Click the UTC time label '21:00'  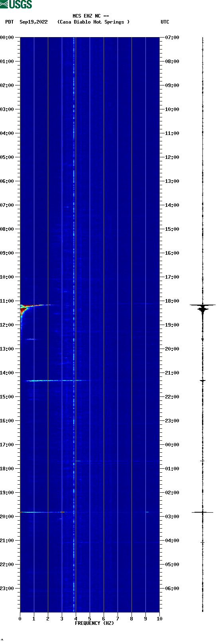point(172,373)
